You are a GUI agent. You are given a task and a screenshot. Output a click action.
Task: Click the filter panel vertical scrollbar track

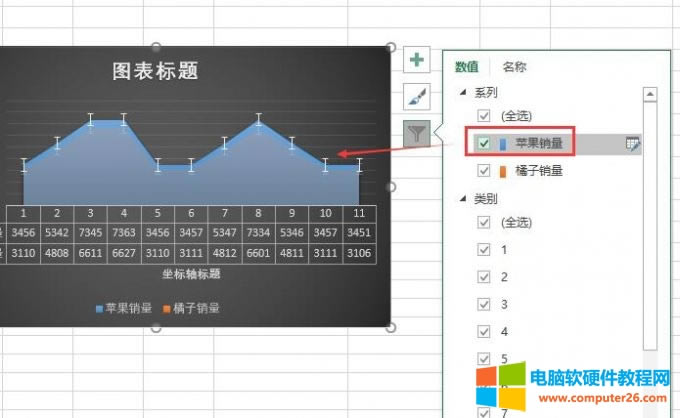[x=650, y=250]
